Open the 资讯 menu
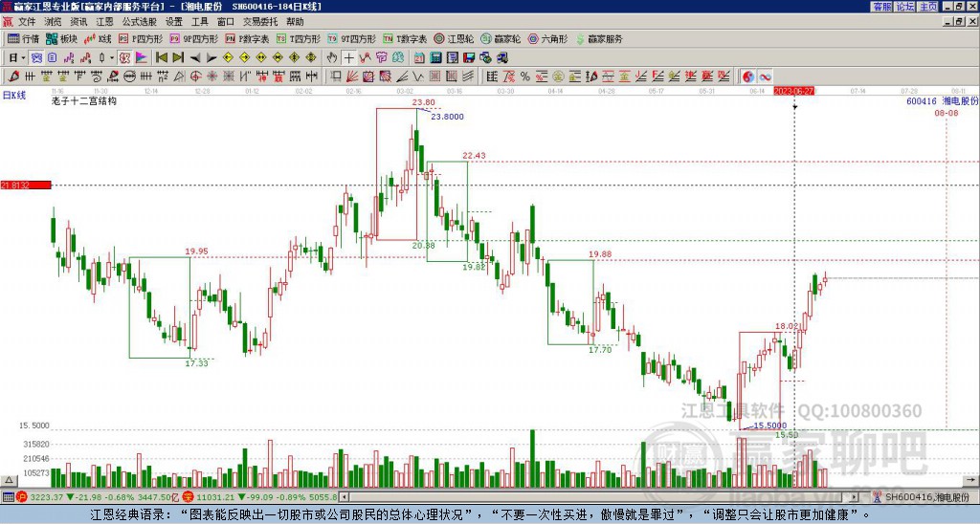 (78, 22)
